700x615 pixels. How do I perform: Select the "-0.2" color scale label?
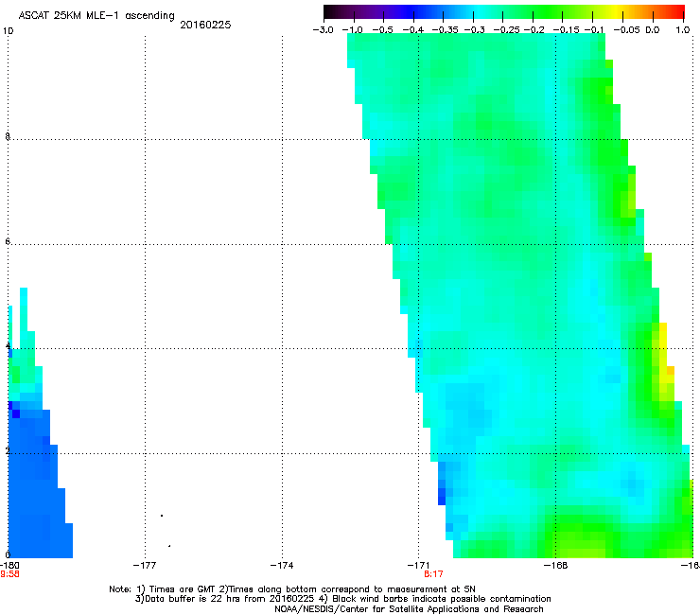(x=534, y=30)
